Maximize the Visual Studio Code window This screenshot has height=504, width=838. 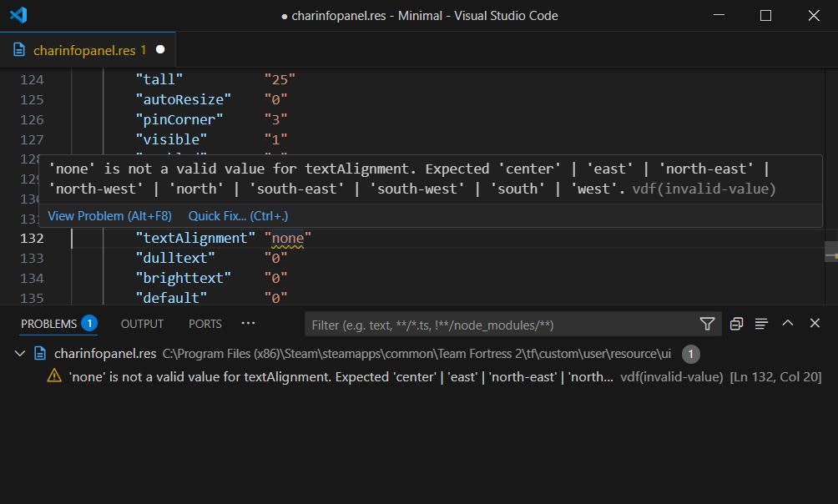[x=765, y=16]
